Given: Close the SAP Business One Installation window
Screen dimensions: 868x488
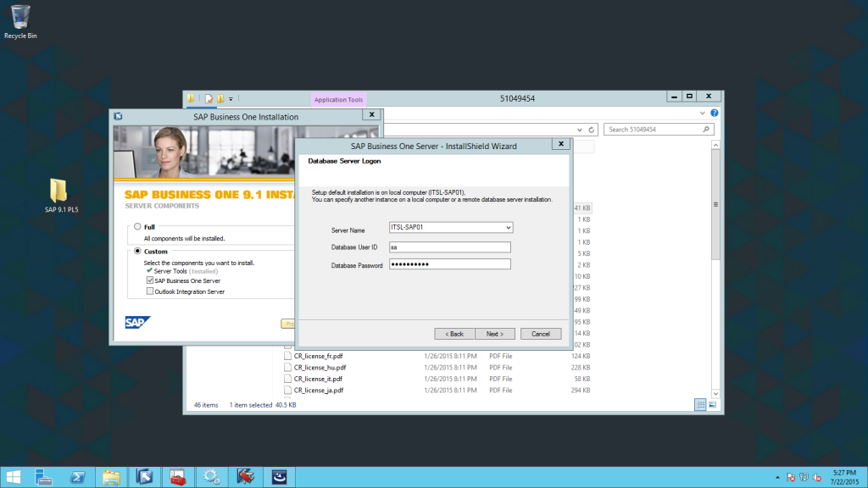Looking at the screenshot, I should pos(371,114).
